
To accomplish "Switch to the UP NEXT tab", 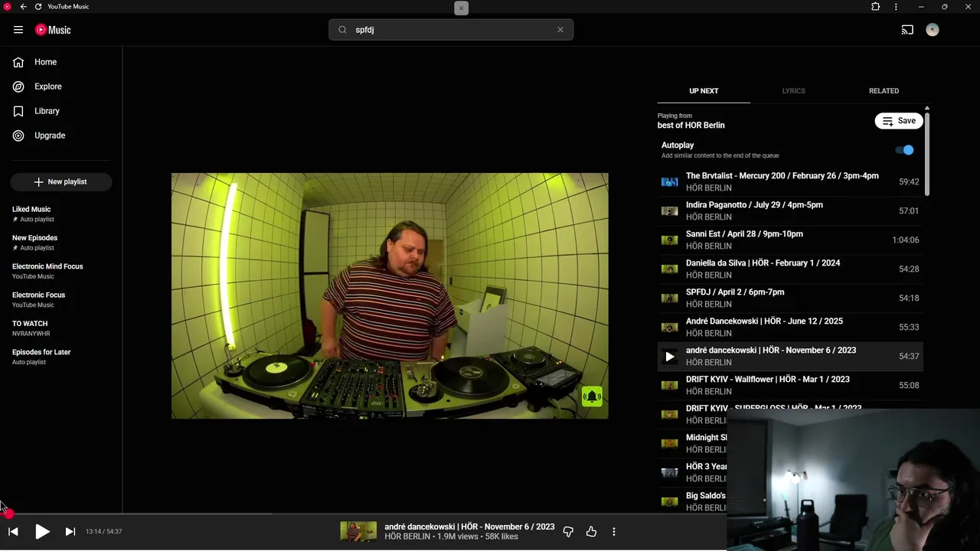I will point(704,91).
